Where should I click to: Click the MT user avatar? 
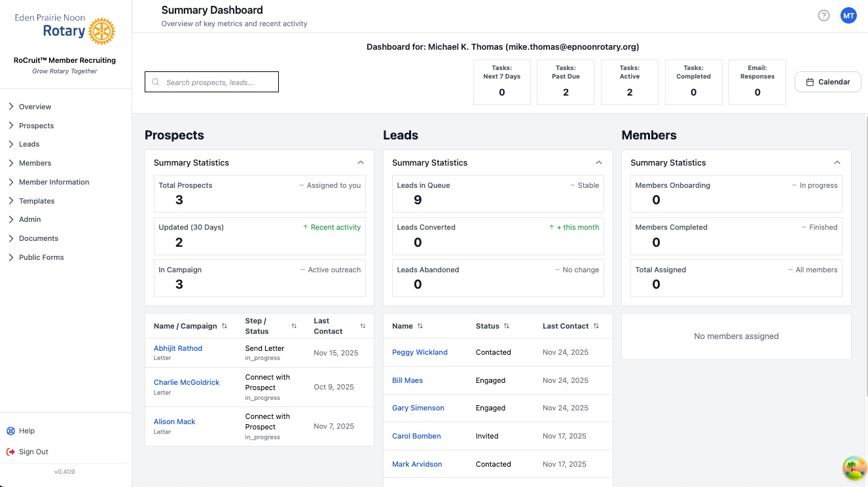[x=848, y=15]
